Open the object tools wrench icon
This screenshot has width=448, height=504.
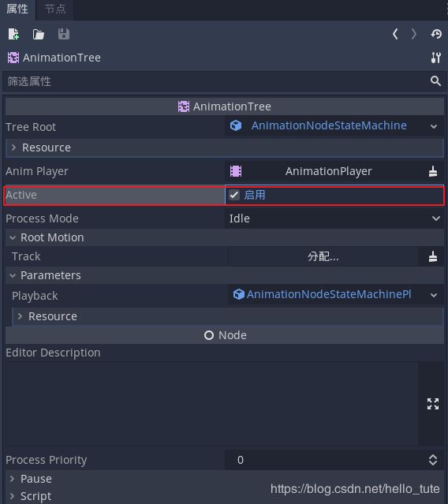coord(436,58)
